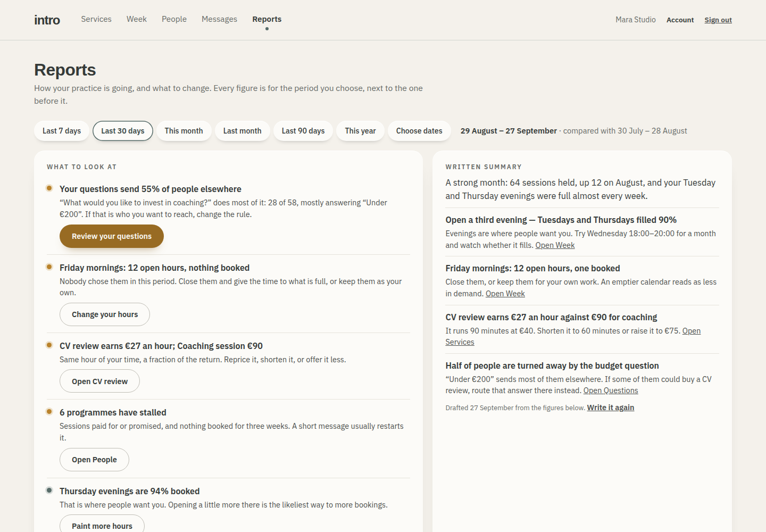Screen dimensions: 766x532
Task: Click amber dot beside stalled programmes insight
Action: [49, 411]
